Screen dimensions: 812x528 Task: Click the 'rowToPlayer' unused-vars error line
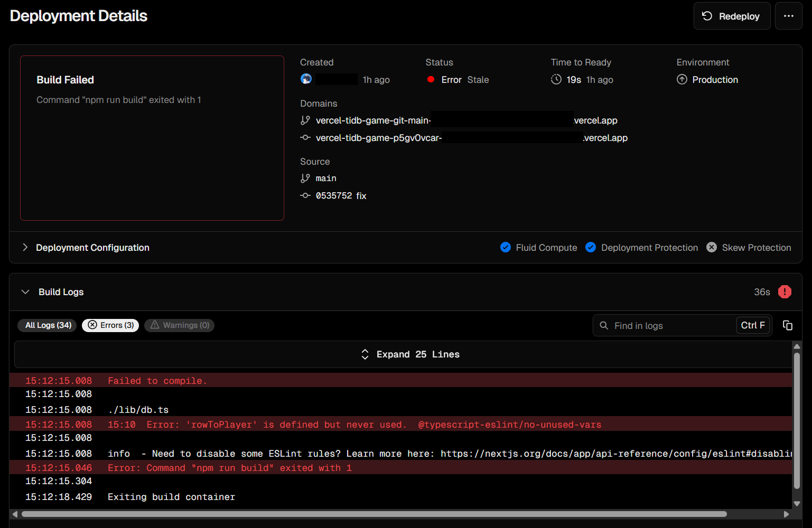pos(400,424)
